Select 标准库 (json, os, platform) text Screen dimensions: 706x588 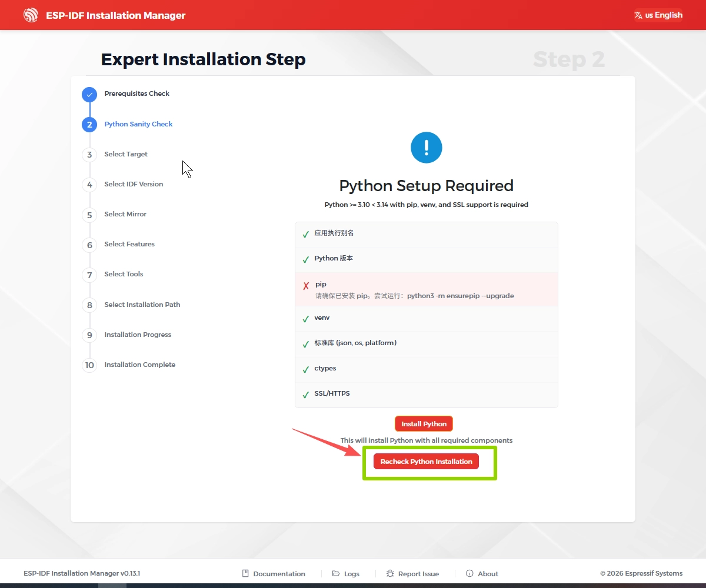[x=355, y=343]
